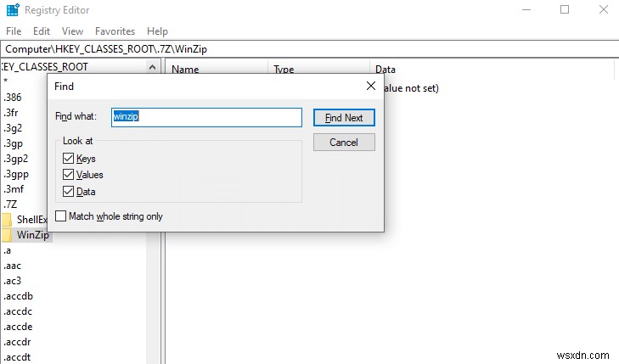
Task: Enable Match whole string only
Action: pos(60,216)
